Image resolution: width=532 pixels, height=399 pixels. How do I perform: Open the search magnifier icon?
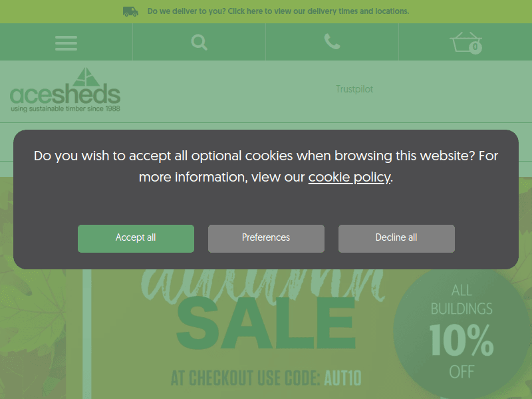(x=199, y=43)
